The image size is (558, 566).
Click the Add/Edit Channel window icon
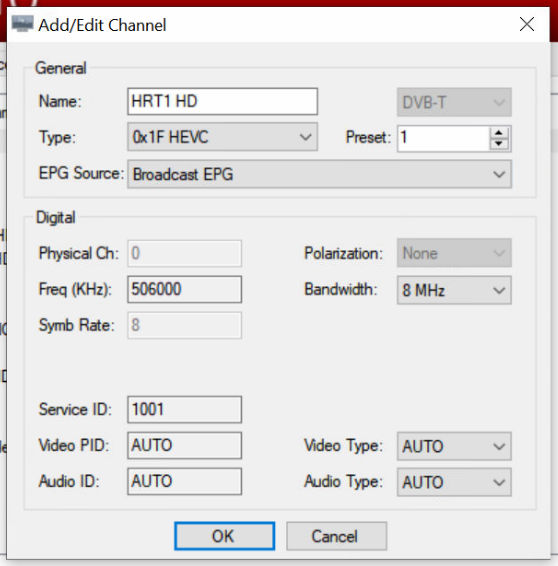coord(22,23)
